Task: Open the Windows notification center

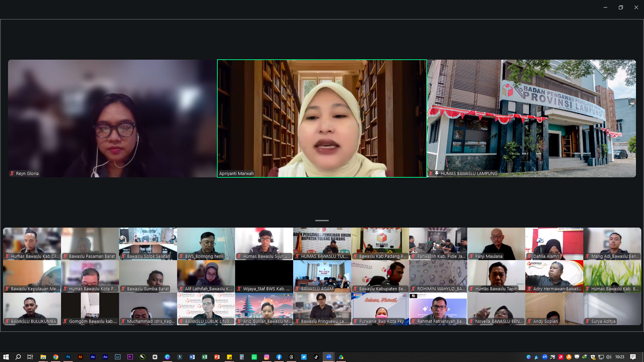Action: click(x=633, y=357)
